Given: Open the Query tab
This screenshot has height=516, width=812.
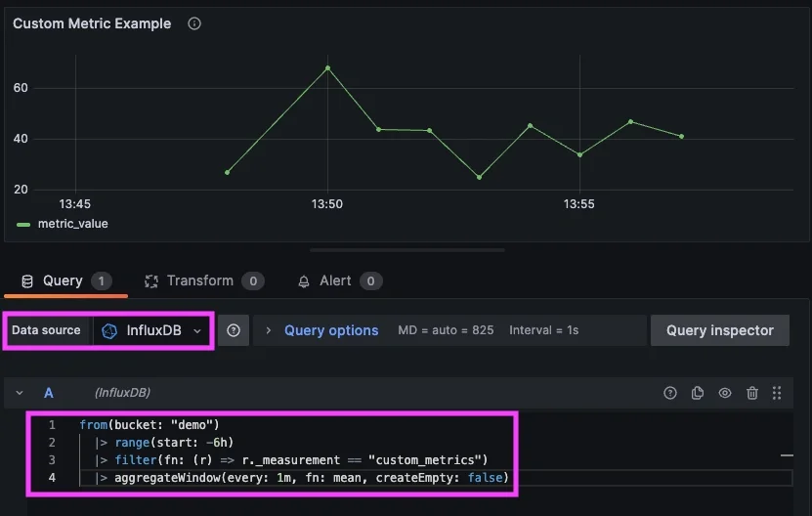Looking at the screenshot, I should [65, 280].
